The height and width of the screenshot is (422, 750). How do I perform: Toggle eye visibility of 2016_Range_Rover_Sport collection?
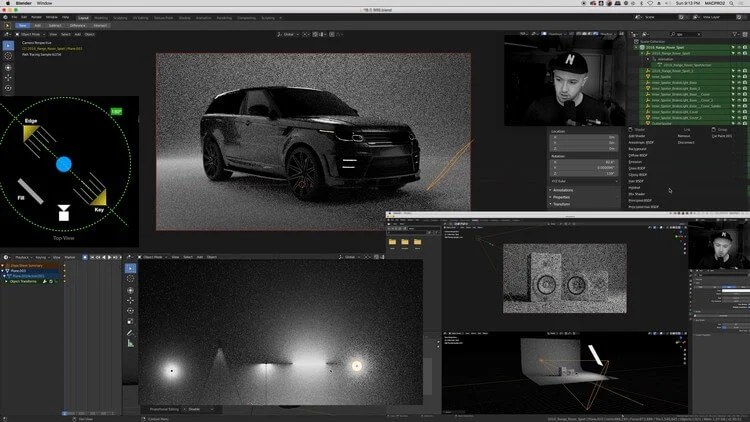point(739,47)
